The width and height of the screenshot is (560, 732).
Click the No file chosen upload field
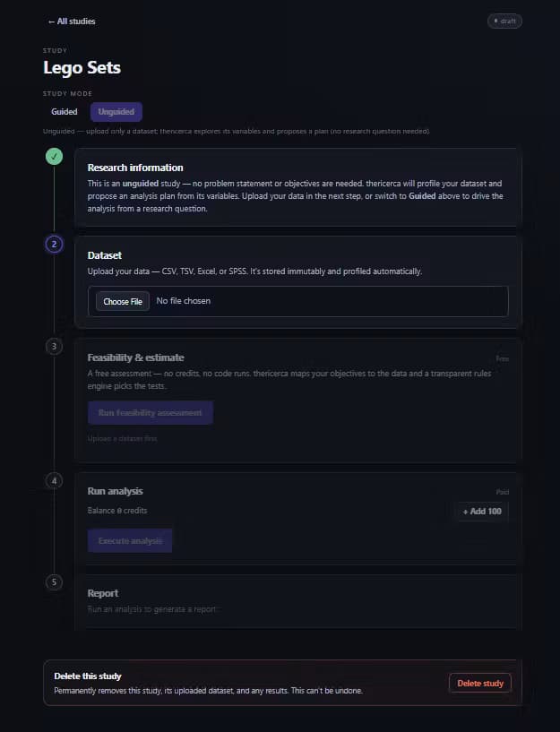pyautogui.click(x=298, y=302)
